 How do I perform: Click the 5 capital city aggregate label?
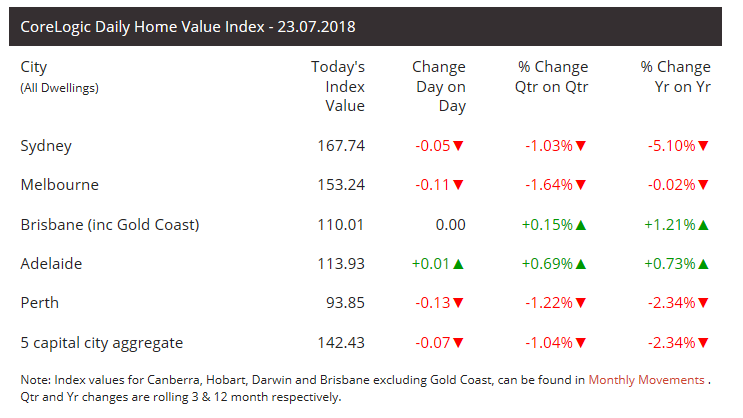(101, 343)
